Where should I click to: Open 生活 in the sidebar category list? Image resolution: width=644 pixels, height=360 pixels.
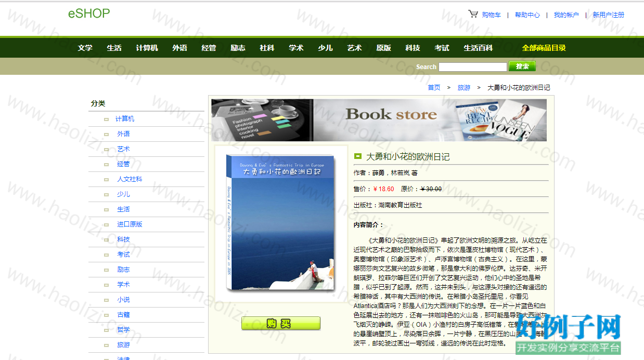pos(123,209)
